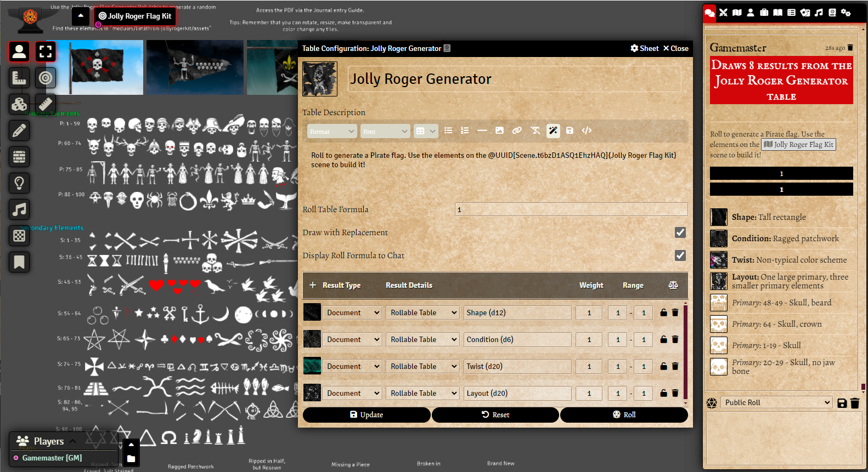Open the Combat Encounters sidebar tab
The width and height of the screenshot is (868, 472).
click(x=723, y=13)
